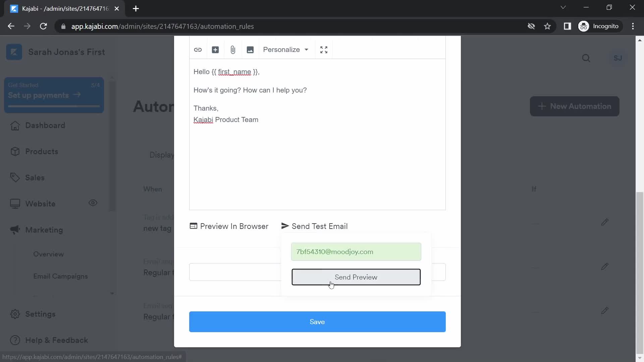Click the Settings gear icon
Image resolution: width=644 pixels, height=362 pixels.
pyautogui.click(x=15, y=314)
